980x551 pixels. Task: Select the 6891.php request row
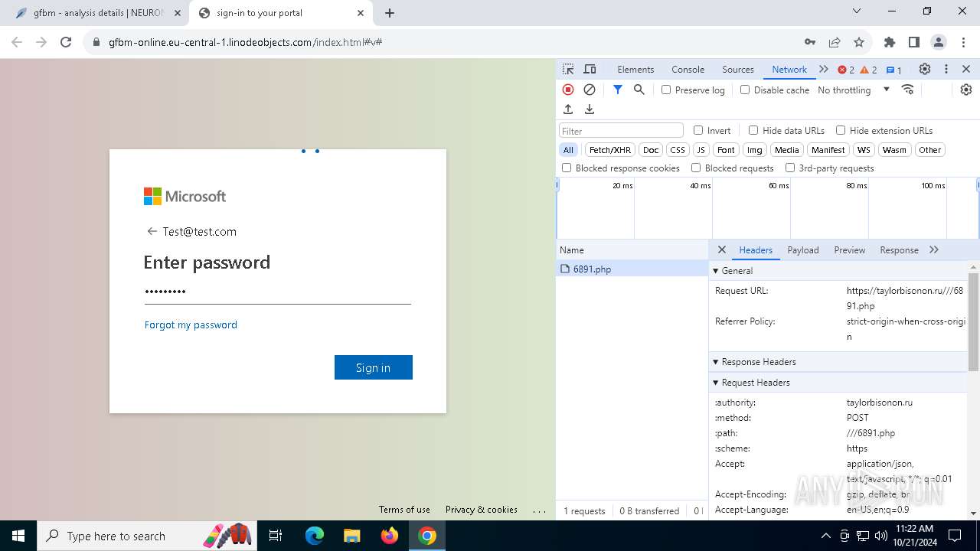[632, 269]
